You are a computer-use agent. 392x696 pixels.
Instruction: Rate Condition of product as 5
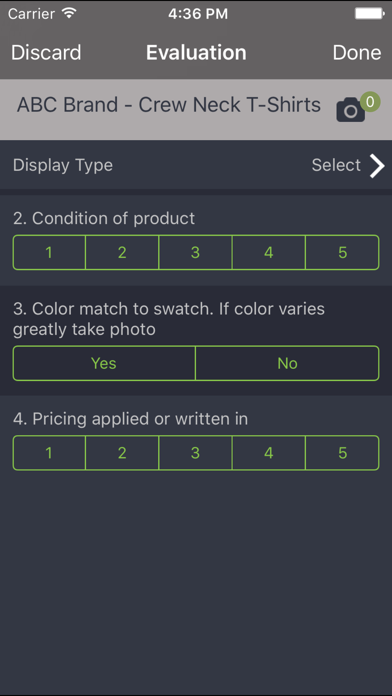click(x=342, y=252)
